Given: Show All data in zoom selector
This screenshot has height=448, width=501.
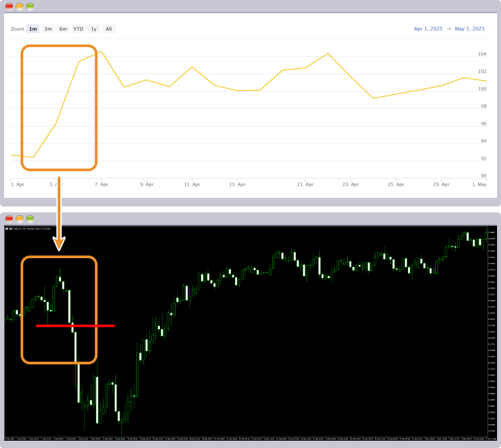Looking at the screenshot, I should 109,29.
